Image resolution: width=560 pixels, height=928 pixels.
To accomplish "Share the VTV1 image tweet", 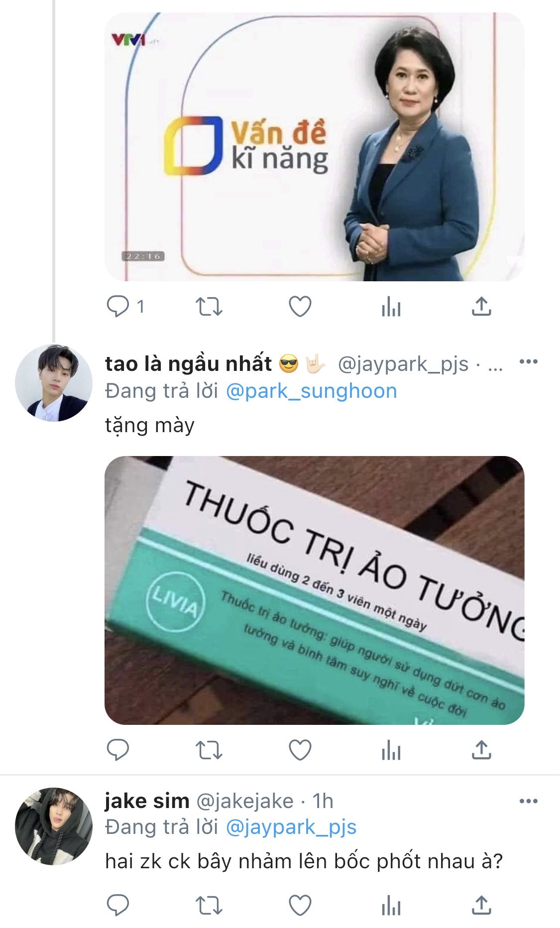I will point(481,307).
